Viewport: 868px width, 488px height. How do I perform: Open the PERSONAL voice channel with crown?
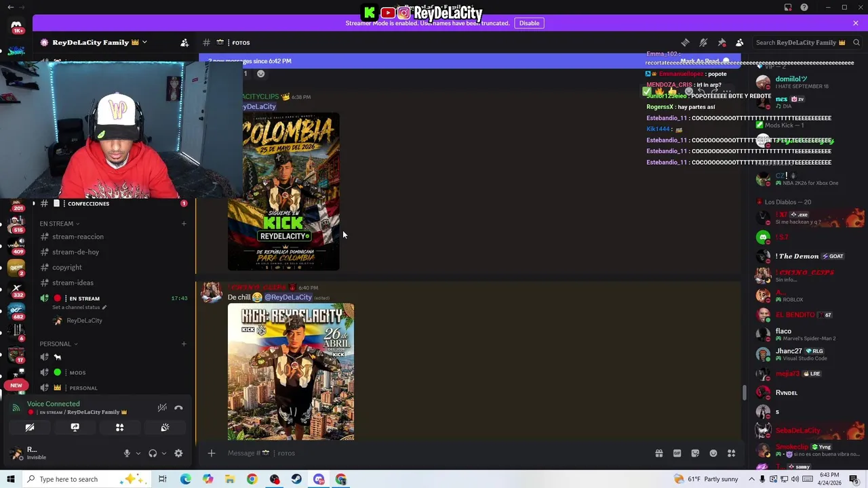pyautogui.click(x=83, y=388)
